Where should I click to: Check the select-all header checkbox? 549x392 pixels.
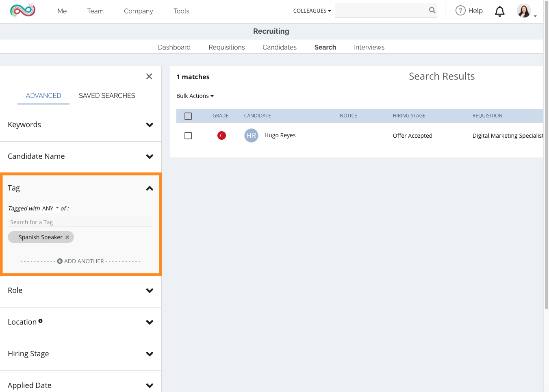[188, 116]
